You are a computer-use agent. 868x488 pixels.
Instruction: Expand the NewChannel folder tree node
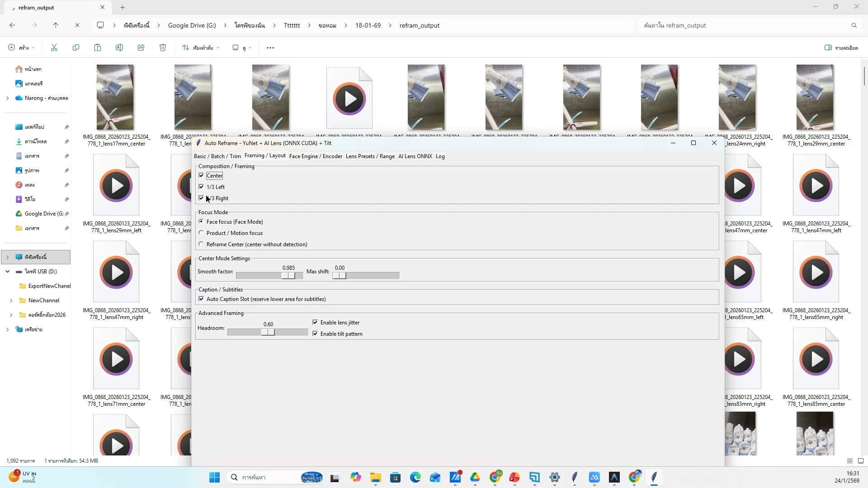11,300
